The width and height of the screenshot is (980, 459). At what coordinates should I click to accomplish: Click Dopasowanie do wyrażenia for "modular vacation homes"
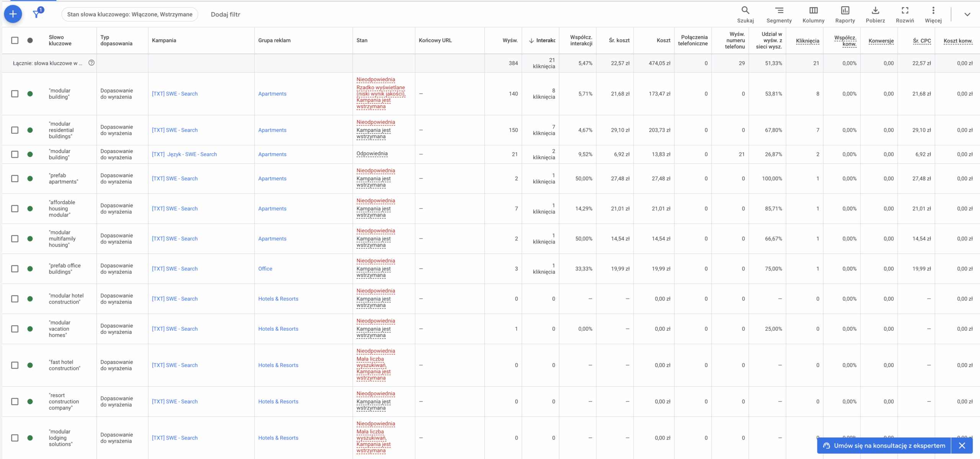(116, 329)
